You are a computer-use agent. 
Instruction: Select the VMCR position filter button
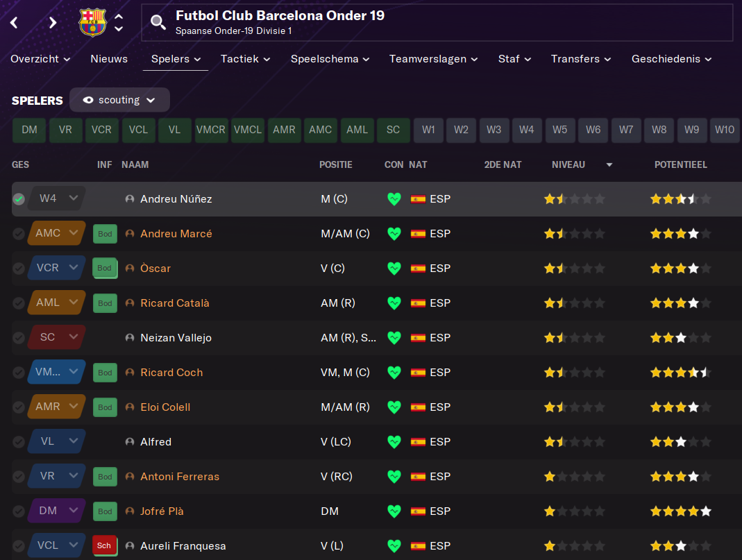tap(211, 130)
